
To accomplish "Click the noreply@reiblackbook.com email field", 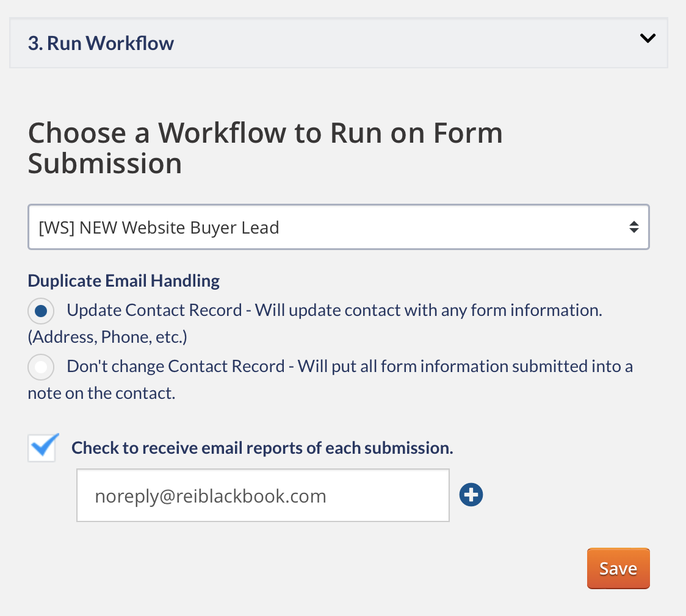I will pyautogui.click(x=262, y=495).
